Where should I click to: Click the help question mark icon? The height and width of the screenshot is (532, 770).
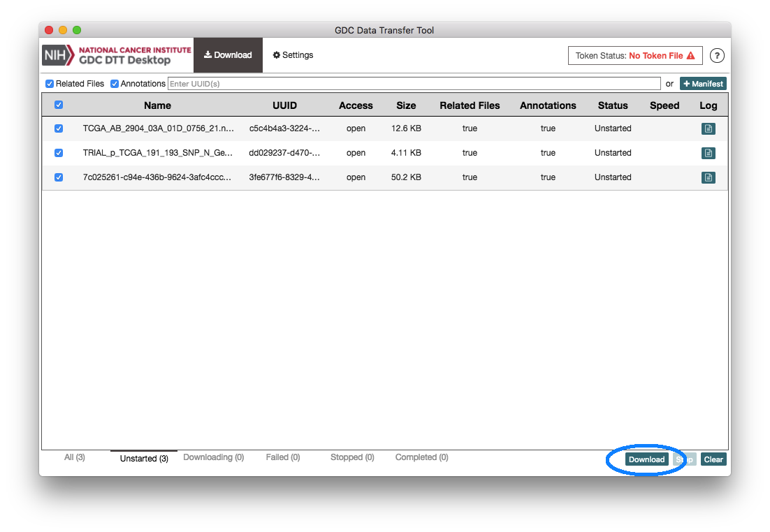[717, 56]
